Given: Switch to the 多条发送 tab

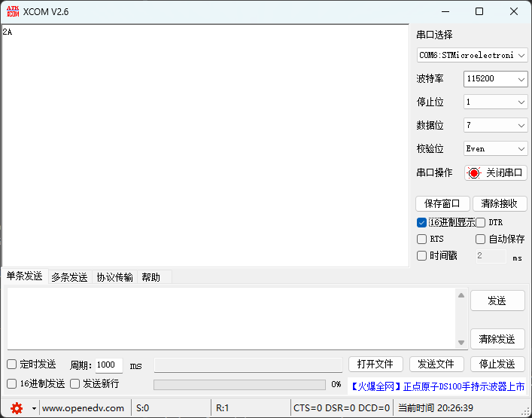Looking at the screenshot, I should [69, 277].
